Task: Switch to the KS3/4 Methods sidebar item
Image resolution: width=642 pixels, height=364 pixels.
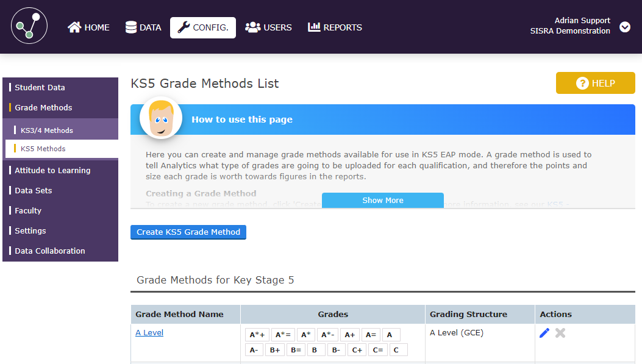Action: tap(48, 129)
